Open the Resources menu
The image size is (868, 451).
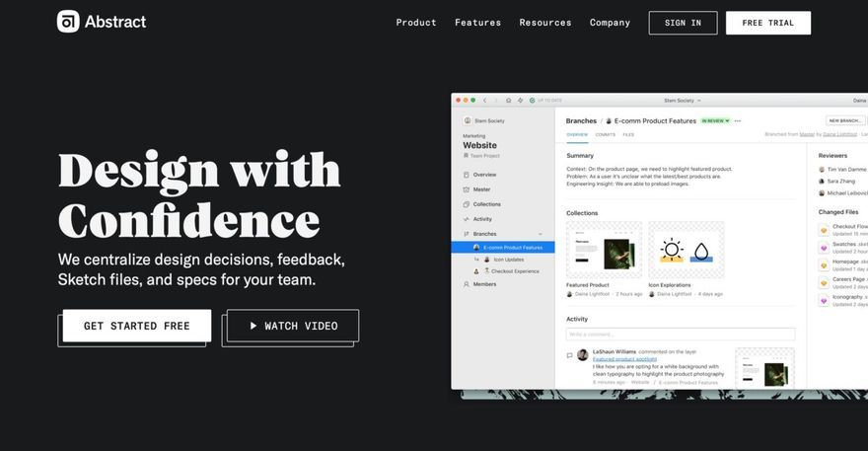(545, 23)
